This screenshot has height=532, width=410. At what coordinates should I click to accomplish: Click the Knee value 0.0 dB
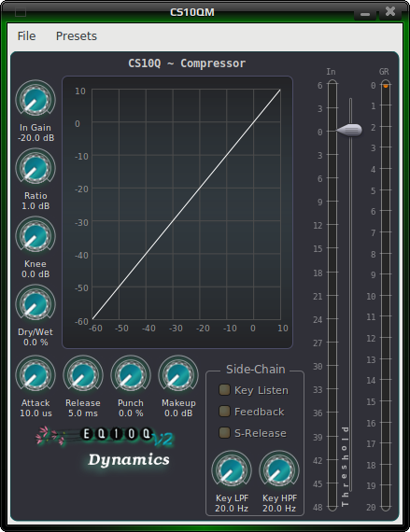tap(35, 274)
